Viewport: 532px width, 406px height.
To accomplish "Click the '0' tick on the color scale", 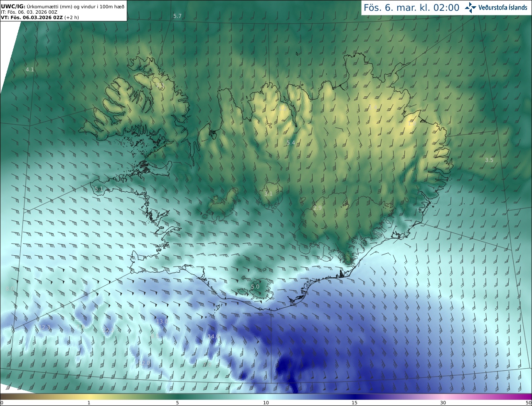I will pos(2,403).
